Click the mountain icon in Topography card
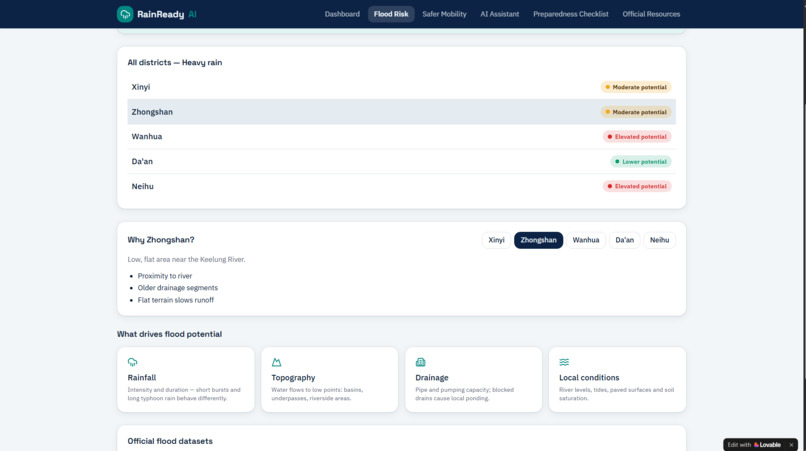 click(276, 362)
